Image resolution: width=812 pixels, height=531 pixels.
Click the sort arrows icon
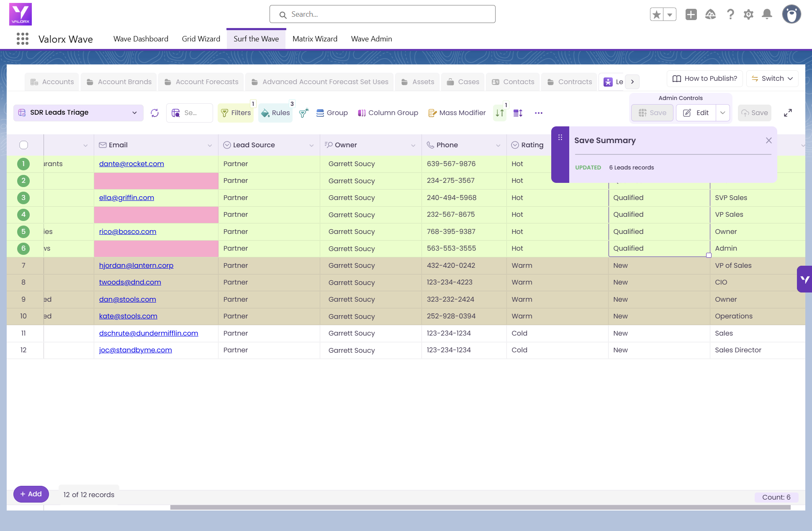[x=500, y=113]
